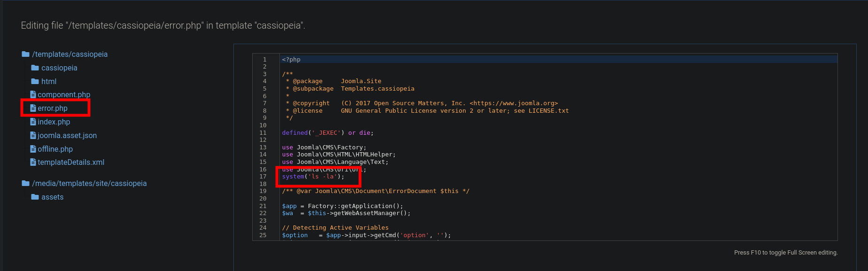Click line number 11 in the gutter

263,133
